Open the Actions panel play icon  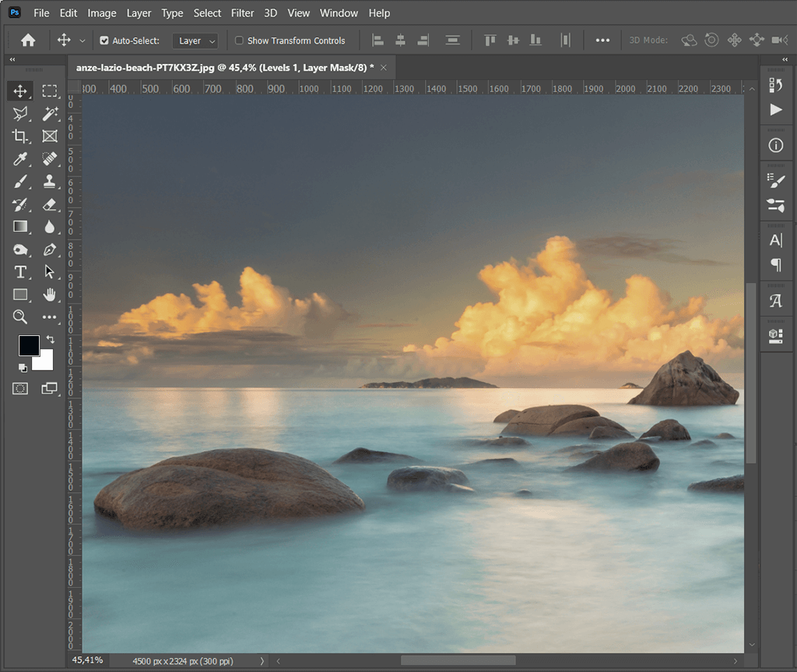[x=776, y=110]
